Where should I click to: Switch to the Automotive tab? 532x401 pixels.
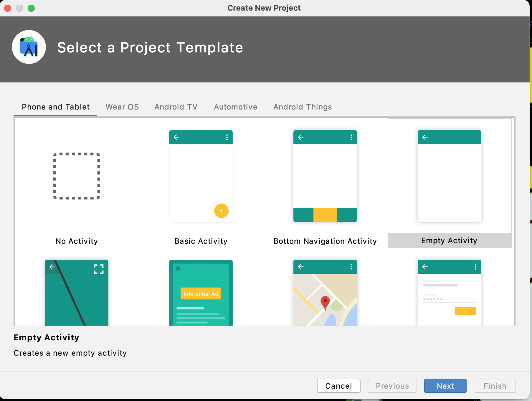click(x=235, y=107)
